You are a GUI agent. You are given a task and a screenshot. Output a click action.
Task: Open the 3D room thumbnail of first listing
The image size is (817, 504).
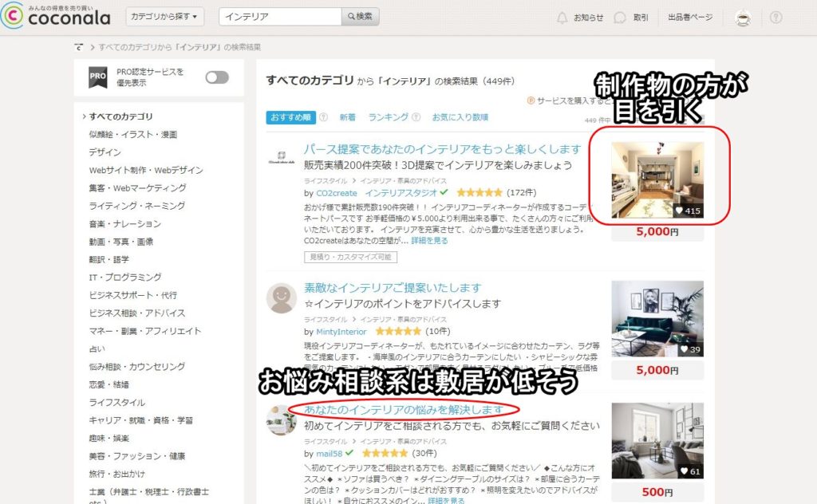pos(657,180)
